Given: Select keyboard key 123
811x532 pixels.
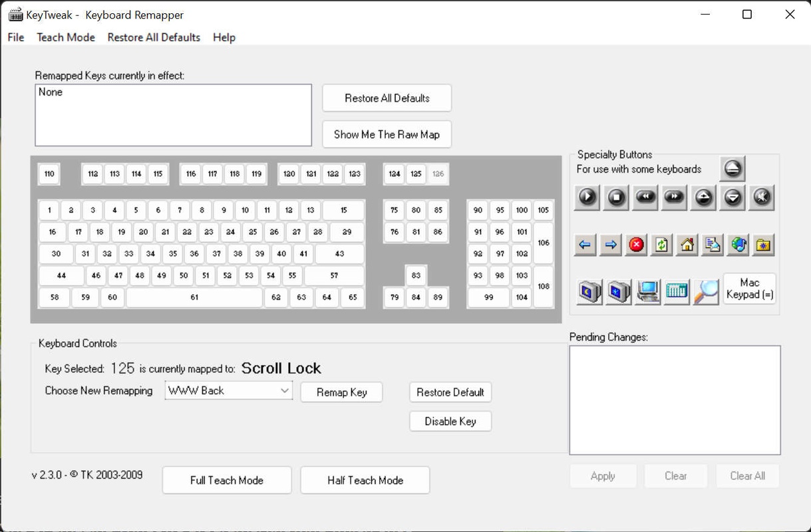Looking at the screenshot, I should tap(355, 174).
